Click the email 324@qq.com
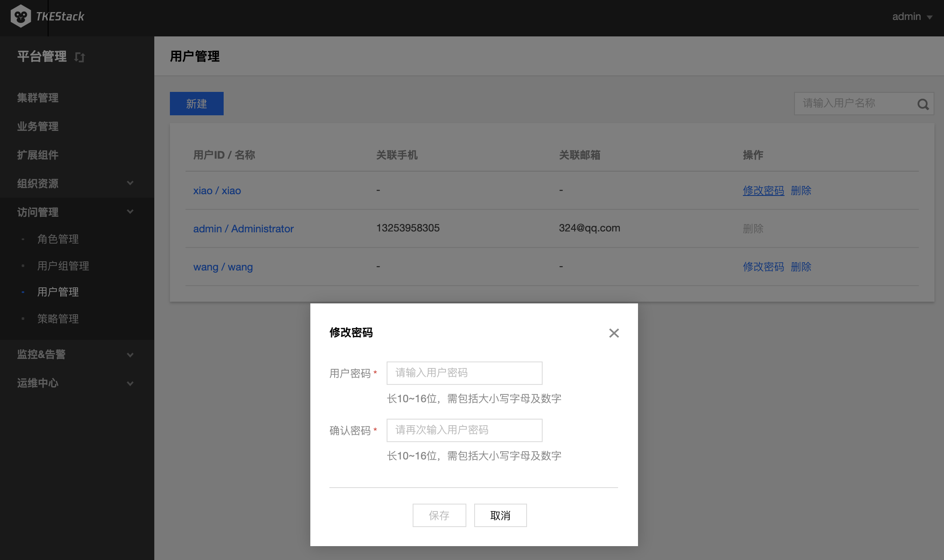Viewport: 944px width, 560px height. (x=589, y=228)
